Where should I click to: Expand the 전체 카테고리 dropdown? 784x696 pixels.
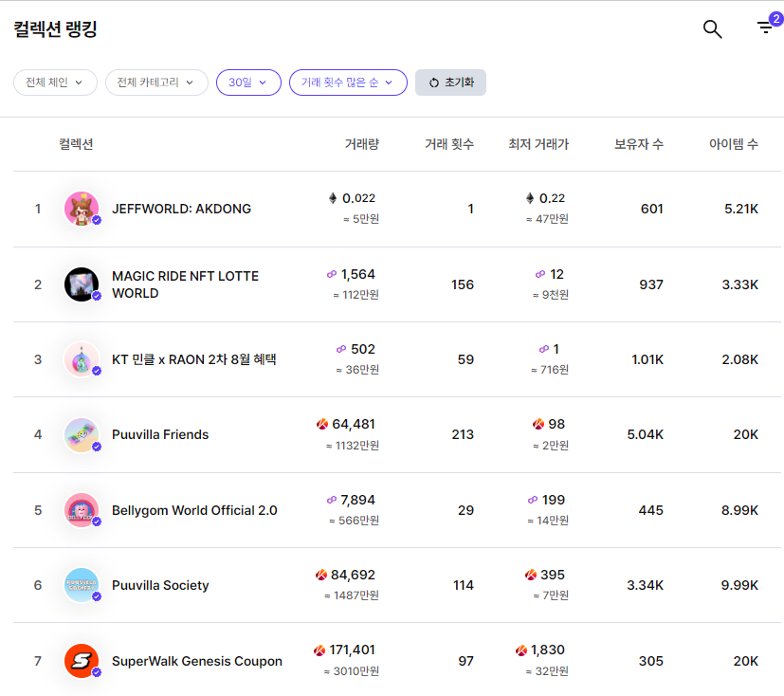[x=156, y=82]
